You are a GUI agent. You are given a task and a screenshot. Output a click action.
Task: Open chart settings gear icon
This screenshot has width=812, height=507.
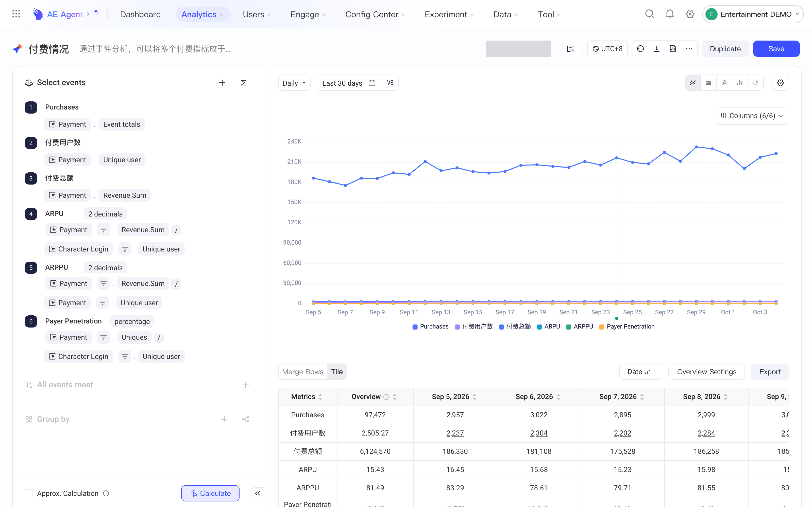point(781,82)
